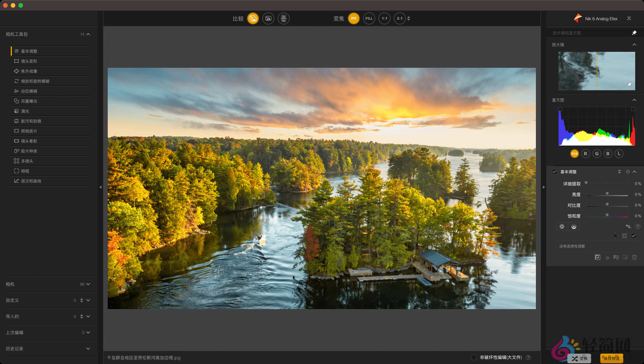Open the 镜头变形 tool

pyautogui.click(x=29, y=61)
